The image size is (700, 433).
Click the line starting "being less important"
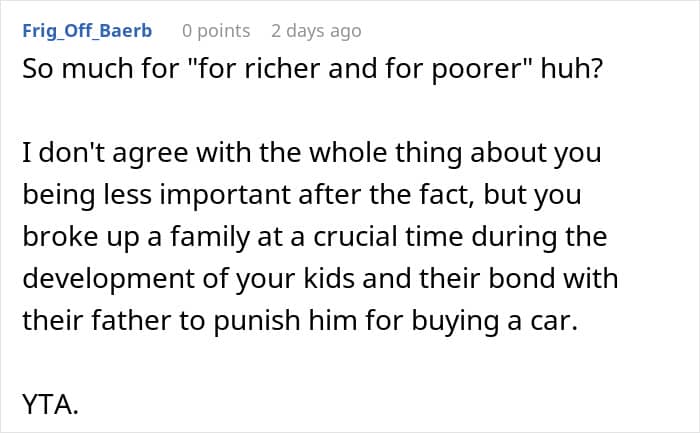click(302, 195)
